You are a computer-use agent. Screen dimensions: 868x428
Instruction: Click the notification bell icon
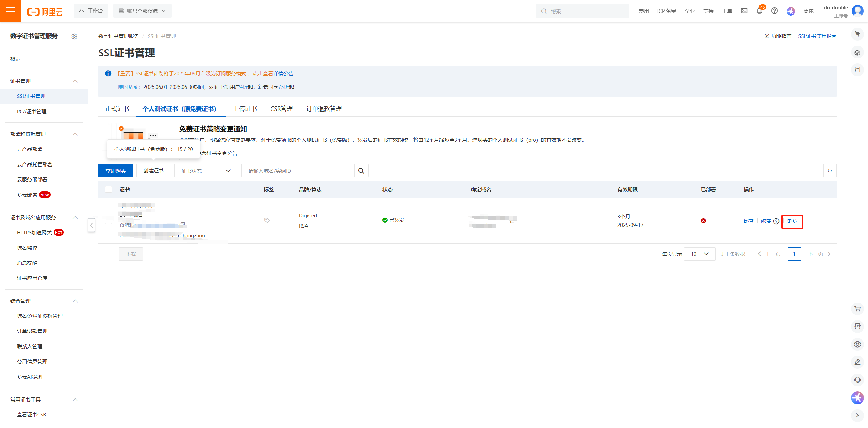tap(759, 11)
